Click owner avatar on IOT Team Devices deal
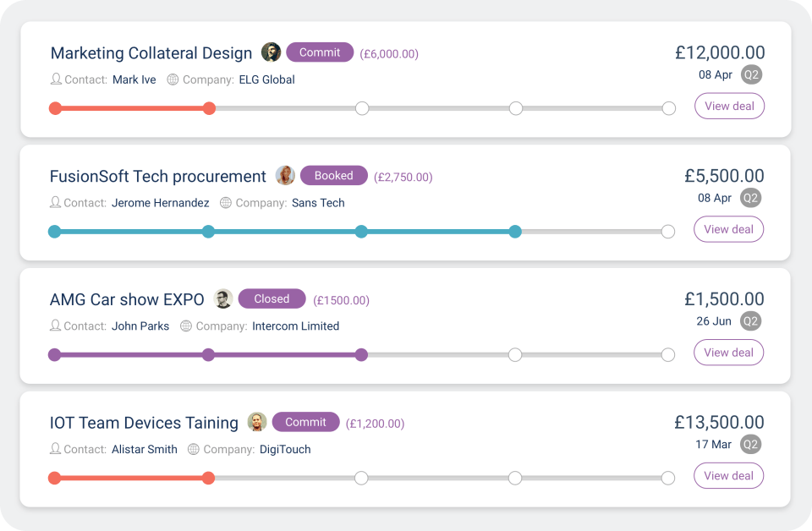 (x=257, y=422)
